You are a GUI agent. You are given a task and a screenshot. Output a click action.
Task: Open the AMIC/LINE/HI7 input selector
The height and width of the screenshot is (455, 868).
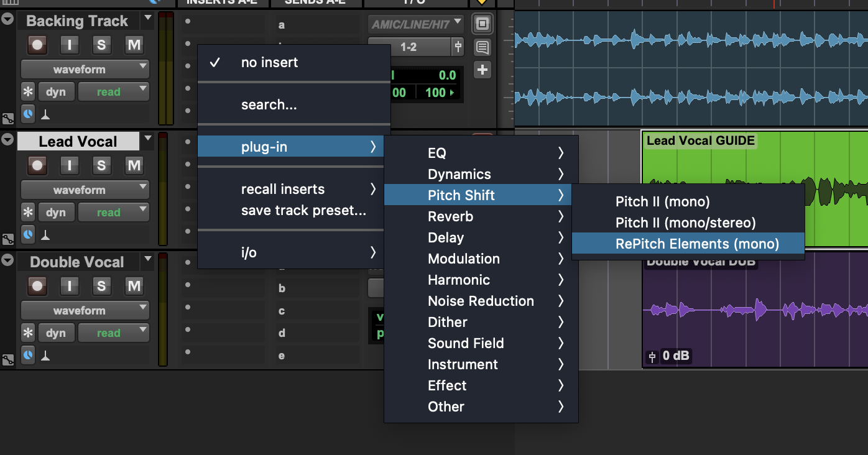[416, 25]
